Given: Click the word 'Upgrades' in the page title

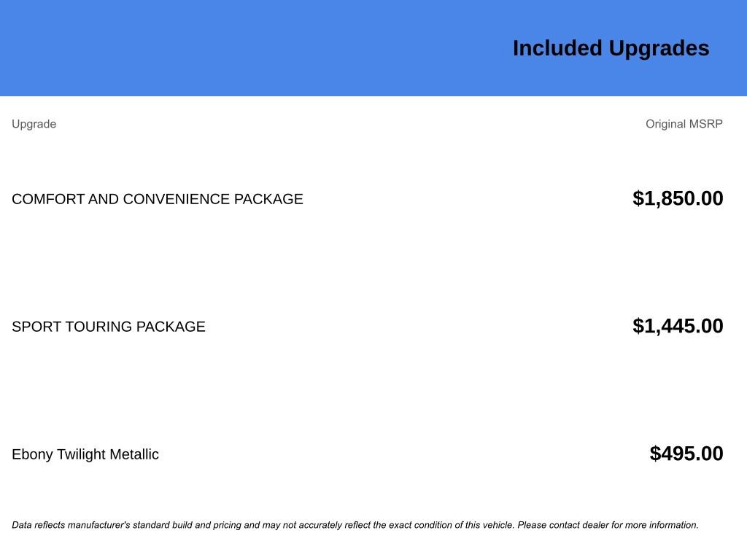Looking at the screenshot, I should (659, 48).
